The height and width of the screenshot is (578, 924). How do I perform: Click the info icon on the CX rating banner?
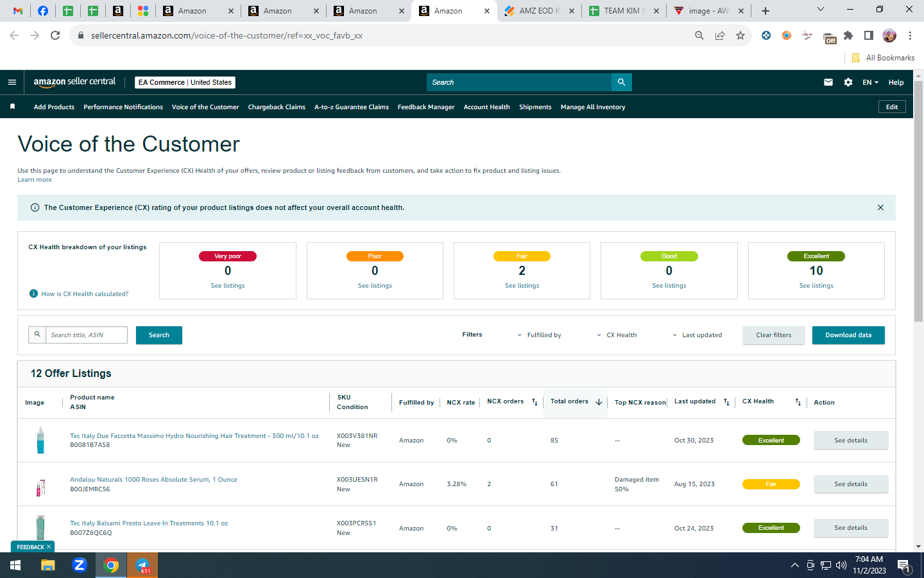[x=35, y=207]
